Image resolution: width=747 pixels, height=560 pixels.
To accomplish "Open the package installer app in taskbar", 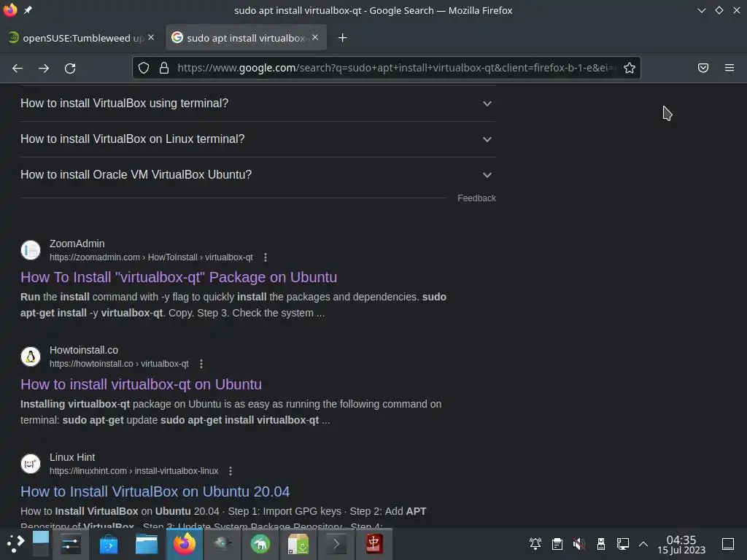I will [x=298, y=544].
